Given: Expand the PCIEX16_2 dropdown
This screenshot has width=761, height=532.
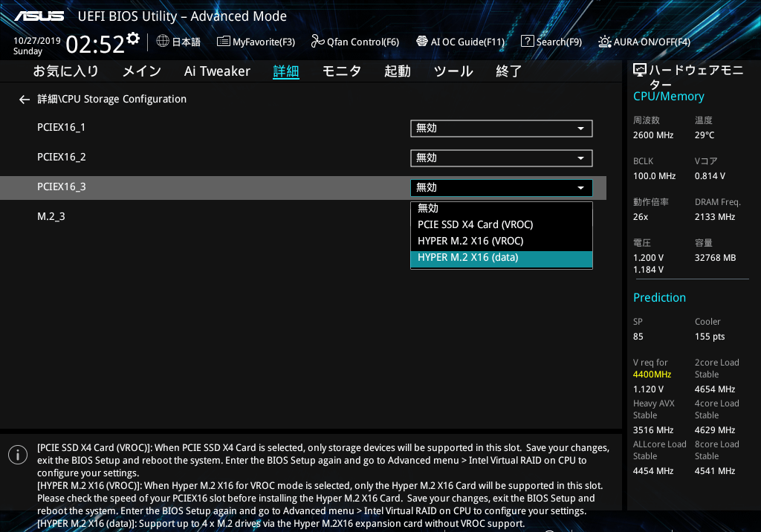Looking at the screenshot, I should 502,158.
